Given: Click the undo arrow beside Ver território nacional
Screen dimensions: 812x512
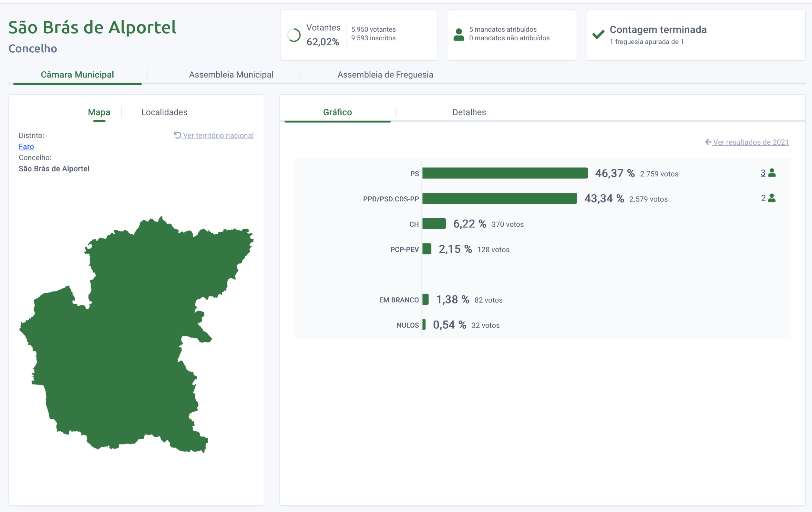Looking at the screenshot, I should coord(177,135).
